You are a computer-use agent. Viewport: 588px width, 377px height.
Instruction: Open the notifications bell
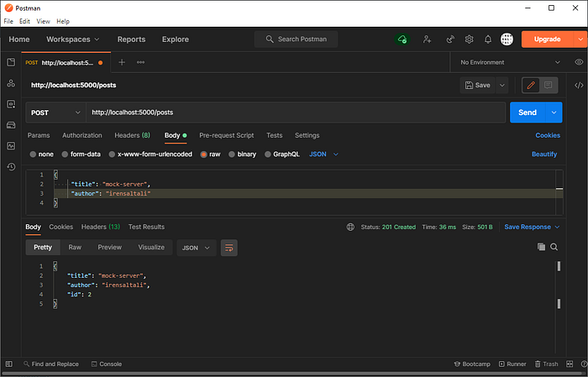[x=488, y=39]
